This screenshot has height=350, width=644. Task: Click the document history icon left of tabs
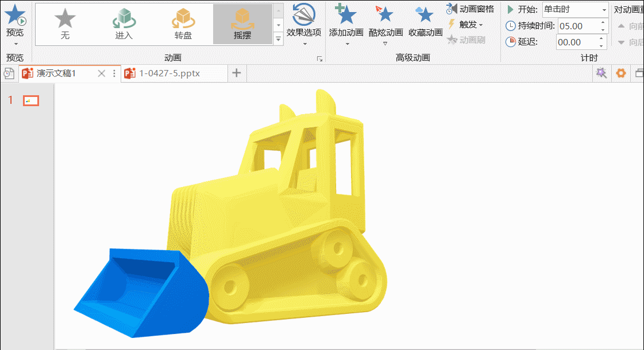pos(9,73)
